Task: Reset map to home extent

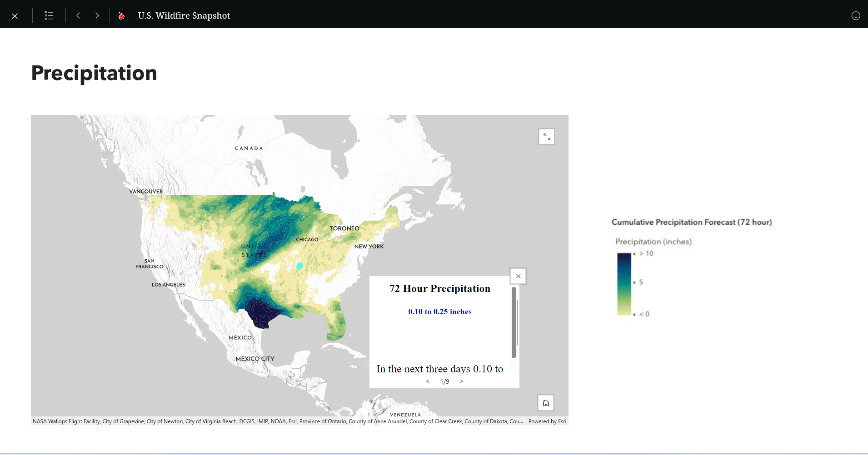Action: point(546,403)
